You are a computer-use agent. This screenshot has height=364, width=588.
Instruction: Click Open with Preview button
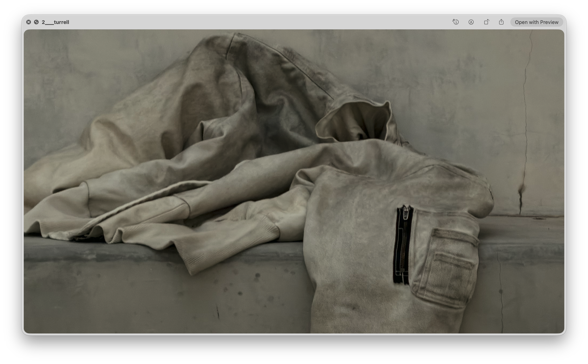coord(536,22)
